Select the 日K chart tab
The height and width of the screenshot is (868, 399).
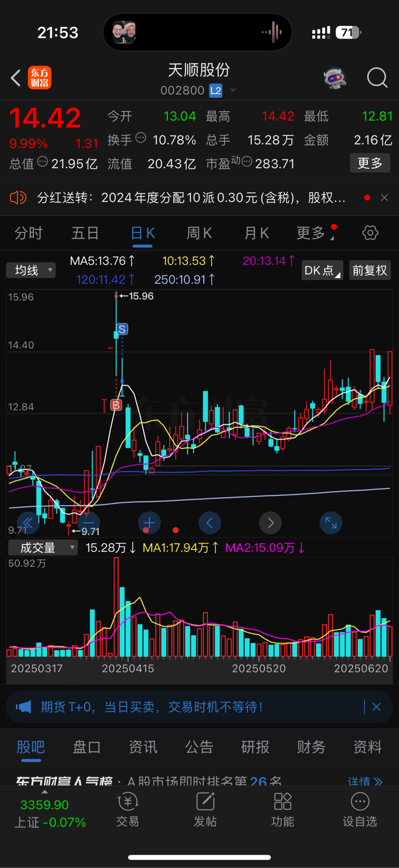pos(143,233)
